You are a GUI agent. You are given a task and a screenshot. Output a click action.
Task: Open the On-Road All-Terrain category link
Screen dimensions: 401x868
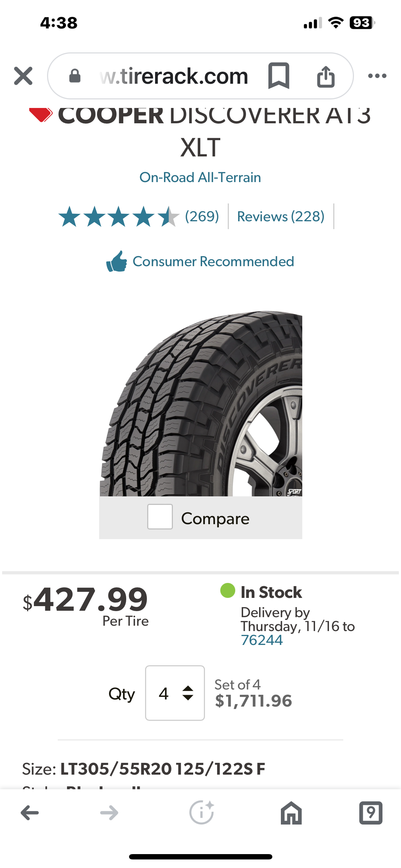[x=200, y=177]
